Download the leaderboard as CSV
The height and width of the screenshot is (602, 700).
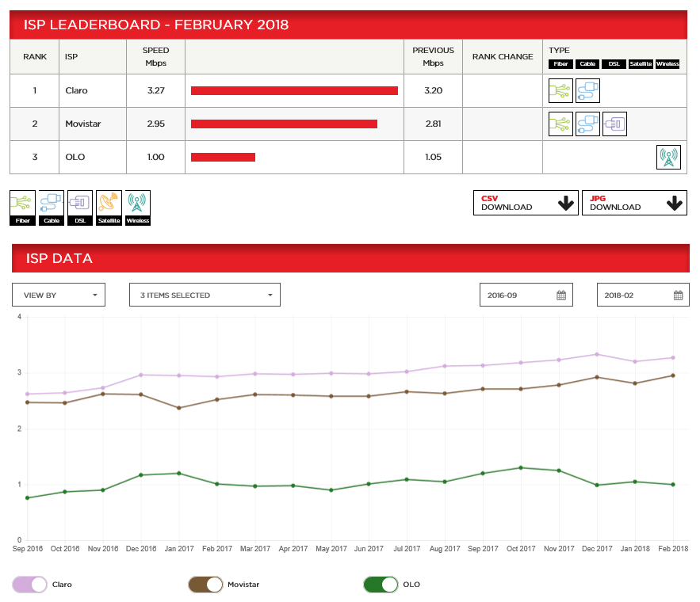click(x=526, y=203)
